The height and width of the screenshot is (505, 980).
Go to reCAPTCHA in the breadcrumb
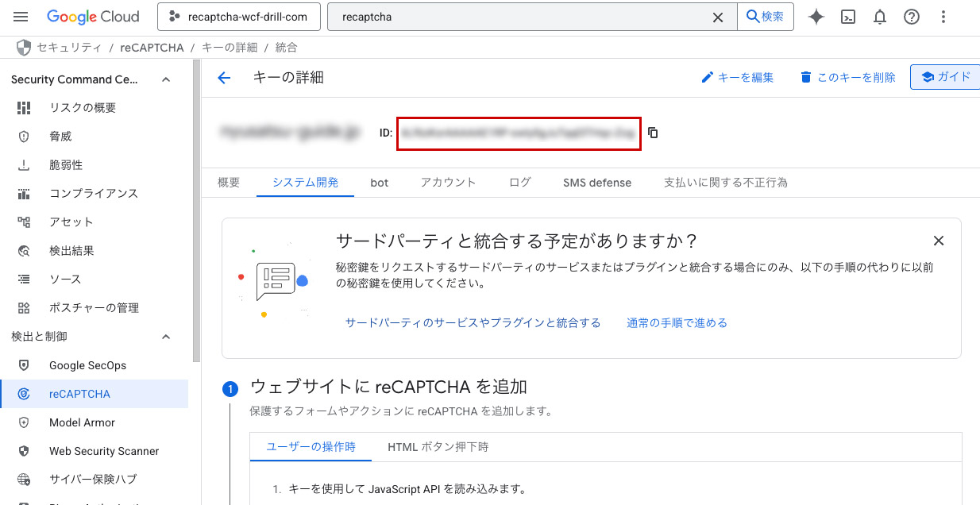pos(152,48)
